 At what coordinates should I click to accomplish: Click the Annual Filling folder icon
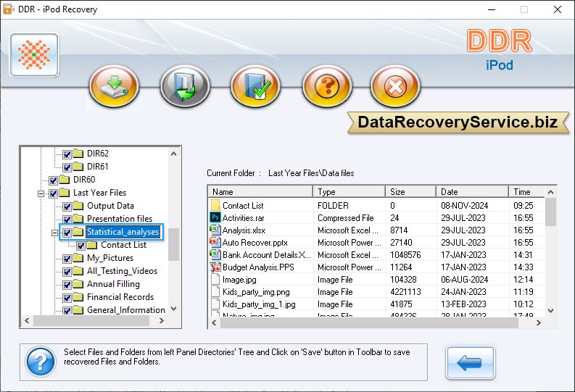pos(78,283)
